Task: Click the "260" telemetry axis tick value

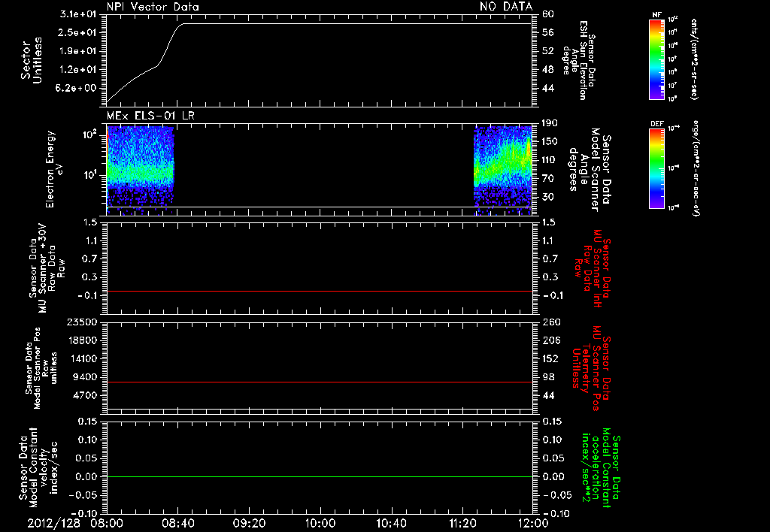Action: (551, 322)
